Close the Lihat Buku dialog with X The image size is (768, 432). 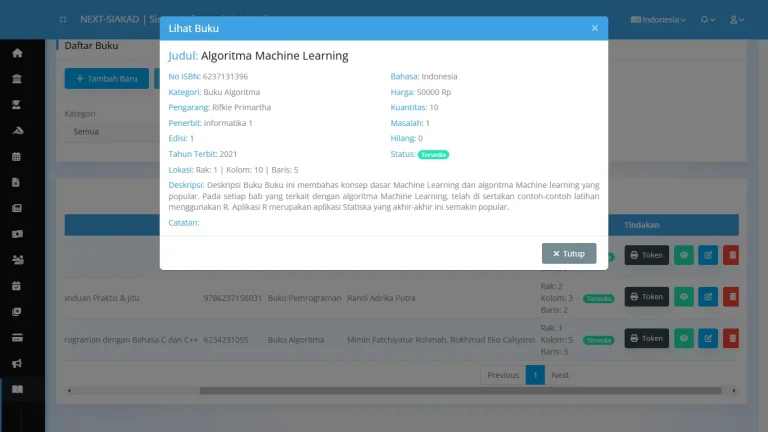[x=595, y=28]
